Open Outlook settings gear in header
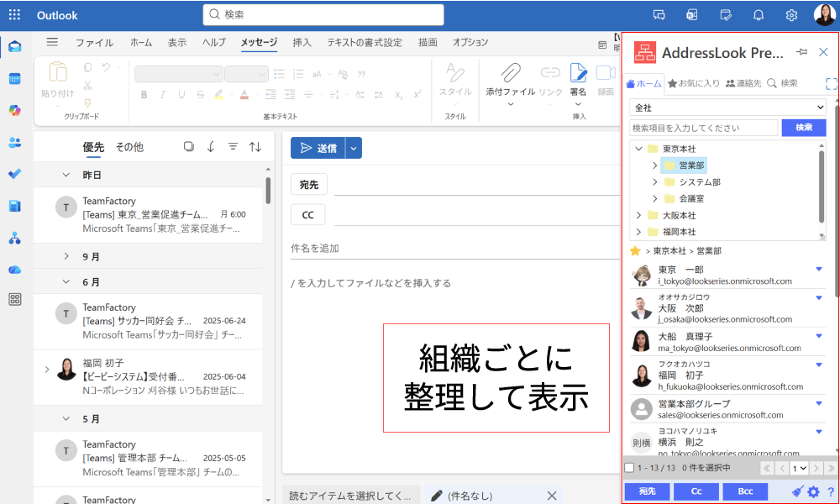 pos(791,15)
